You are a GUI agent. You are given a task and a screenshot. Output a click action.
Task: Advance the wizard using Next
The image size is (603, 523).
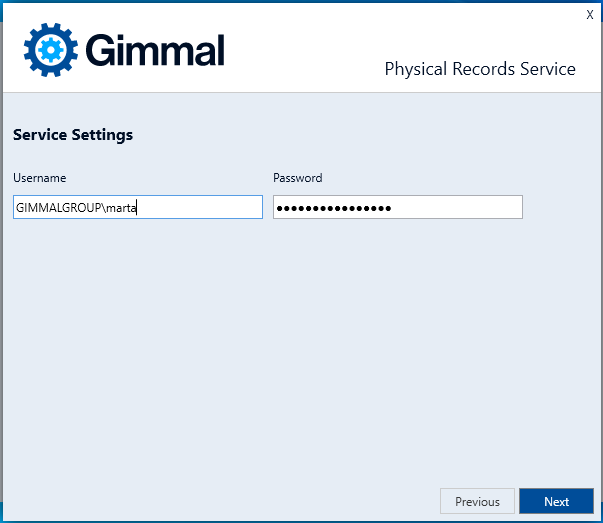[556, 501]
